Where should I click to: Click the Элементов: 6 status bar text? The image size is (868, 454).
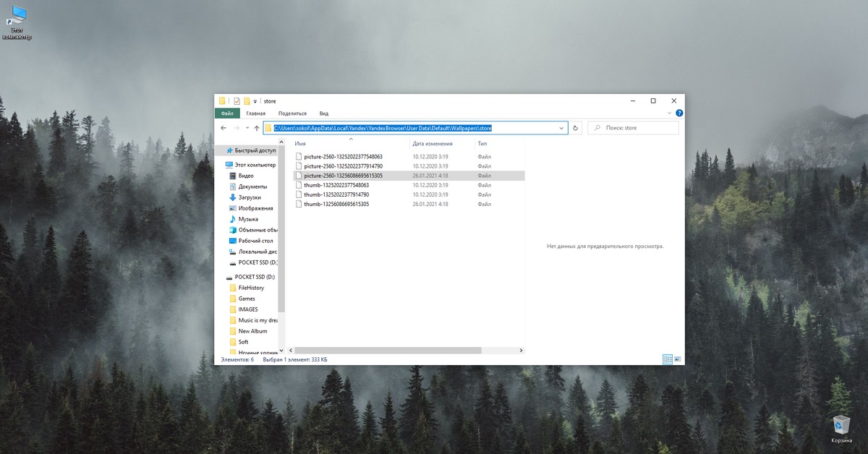[x=237, y=359]
